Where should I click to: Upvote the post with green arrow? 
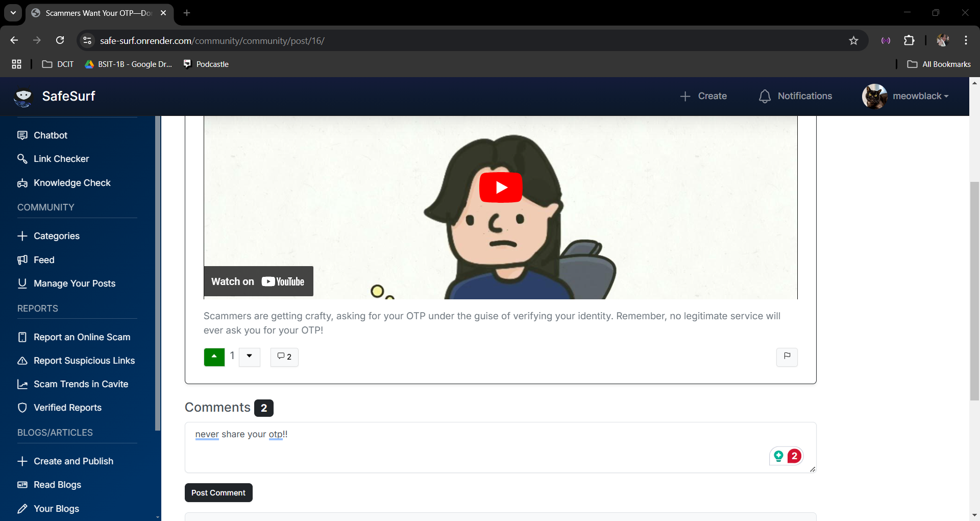[x=214, y=357]
